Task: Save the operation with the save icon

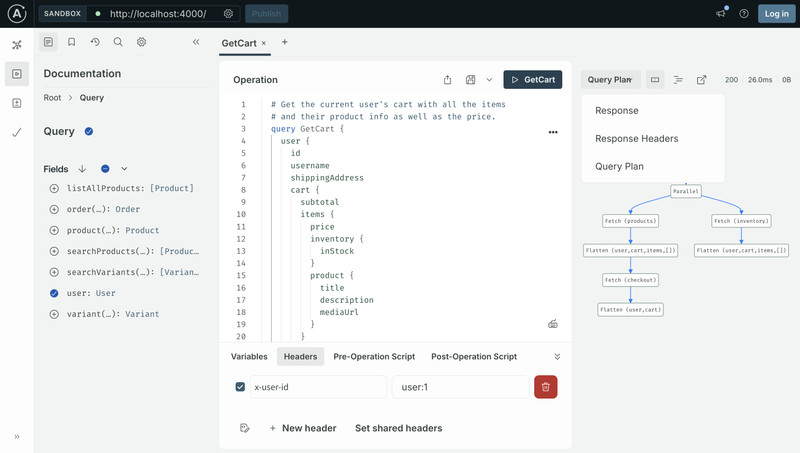Action: pyautogui.click(x=470, y=80)
